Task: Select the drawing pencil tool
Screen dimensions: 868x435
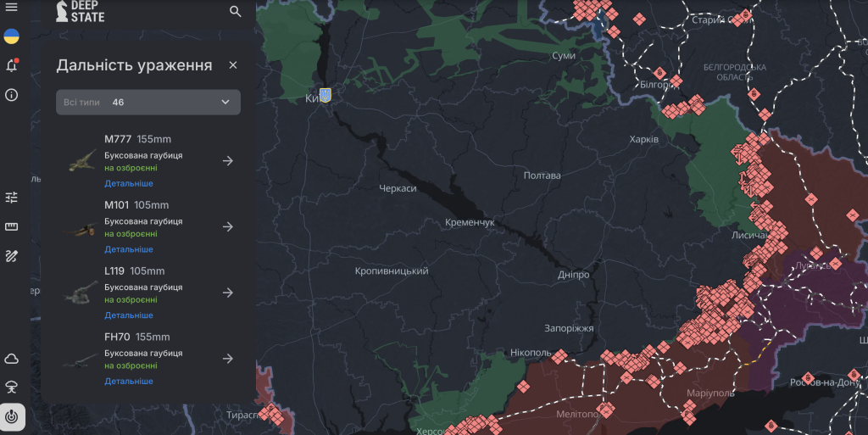Action: pos(12,256)
